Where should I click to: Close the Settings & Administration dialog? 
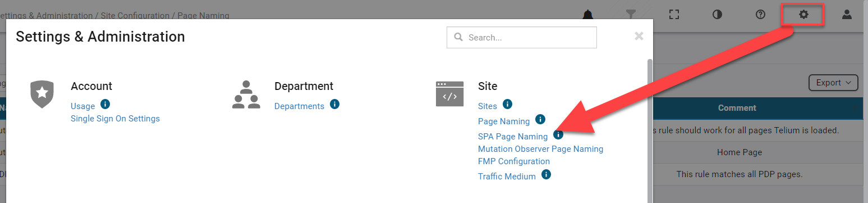[x=639, y=36]
